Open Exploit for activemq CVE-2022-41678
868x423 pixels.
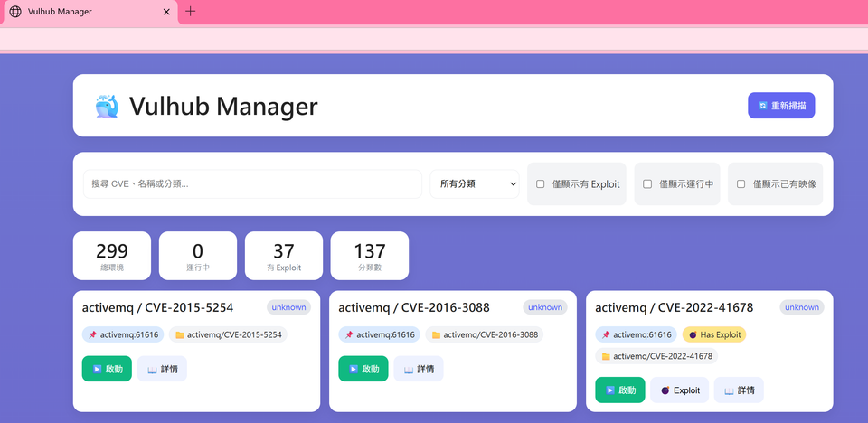pyautogui.click(x=679, y=390)
